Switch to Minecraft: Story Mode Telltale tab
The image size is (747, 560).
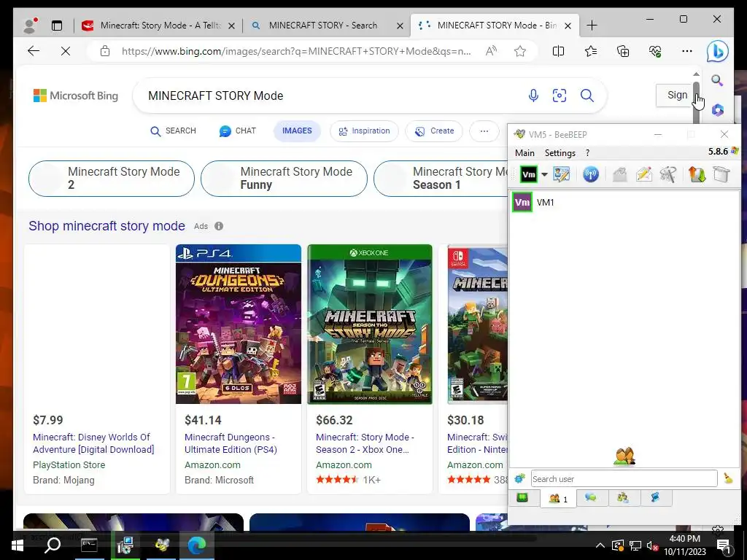point(158,26)
